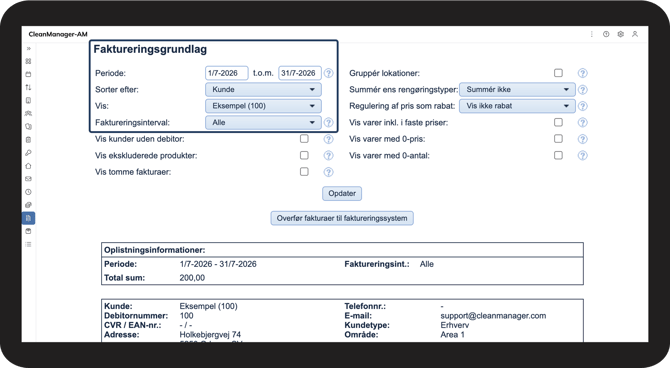The height and width of the screenshot is (368, 670).
Task: Open the vertical dots menu in top bar
Action: pyautogui.click(x=592, y=34)
